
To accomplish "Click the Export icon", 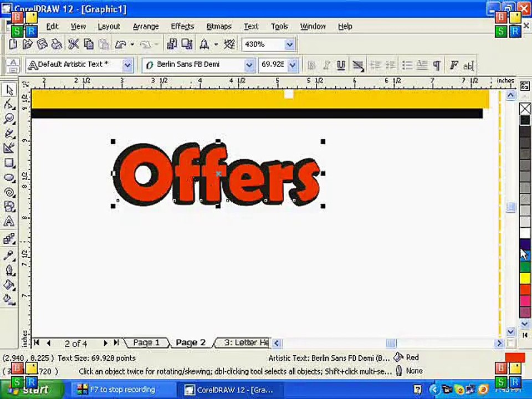I will pos(187,44).
